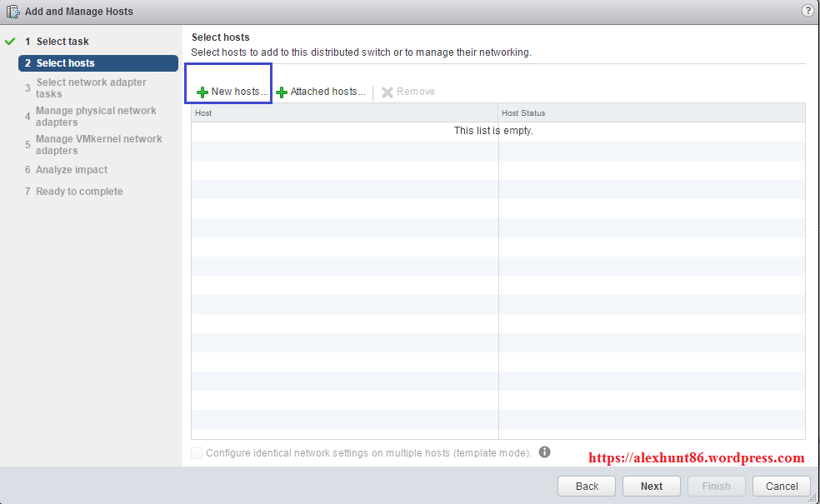This screenshot has height=504, width=820.
Task: Click the Back button
Action: pos(587,487)
